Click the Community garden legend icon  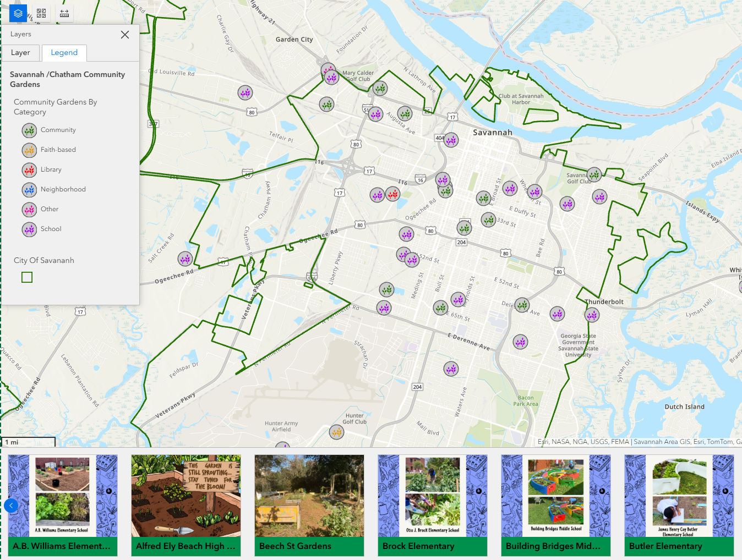(x=29, y=130)
